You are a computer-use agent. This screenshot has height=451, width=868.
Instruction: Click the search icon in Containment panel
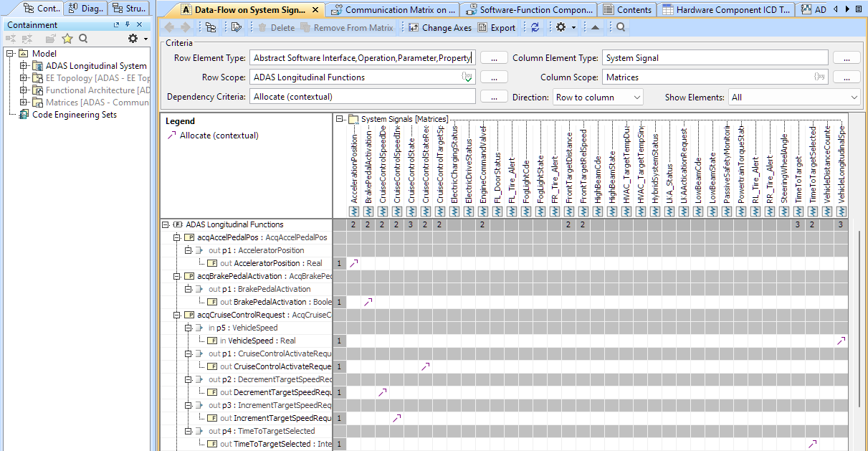(x=83, y=39)
